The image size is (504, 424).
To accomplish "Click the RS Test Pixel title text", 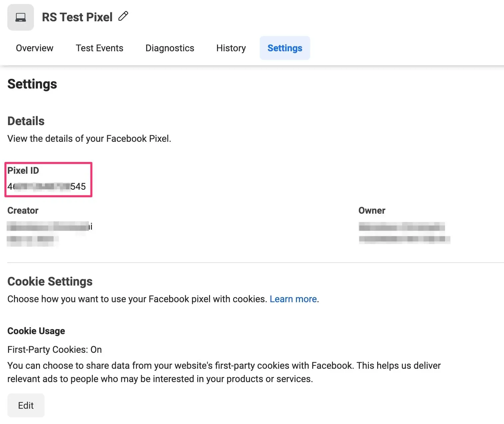I will click(77, 17).
